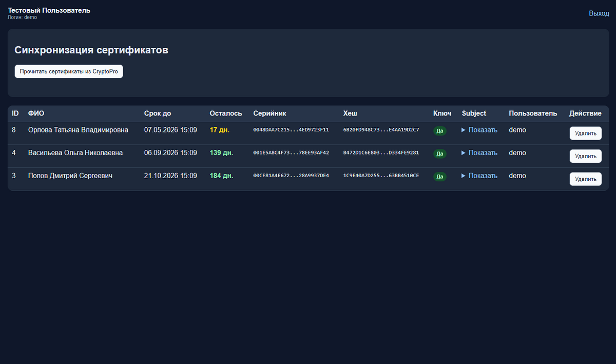The height and width of the screenshot is (364, 616).
Task: Click the Subject column header
Action: (474, 113)
